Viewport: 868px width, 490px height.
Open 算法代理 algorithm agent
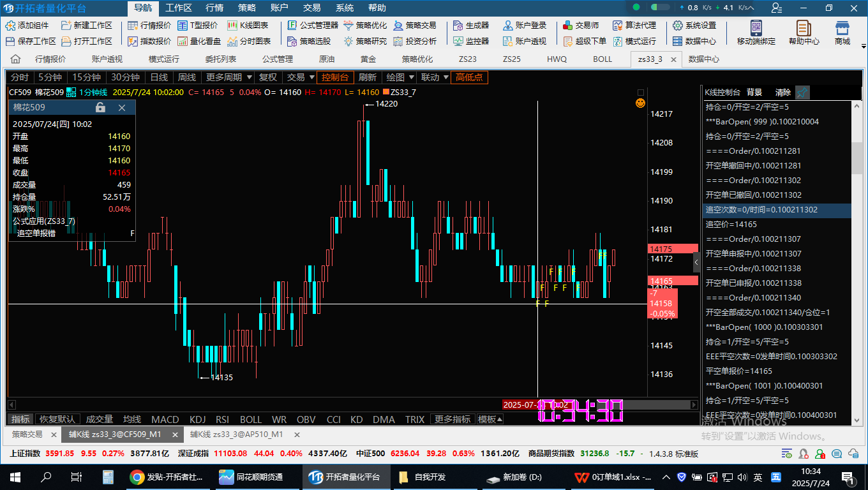coord(634,26)
